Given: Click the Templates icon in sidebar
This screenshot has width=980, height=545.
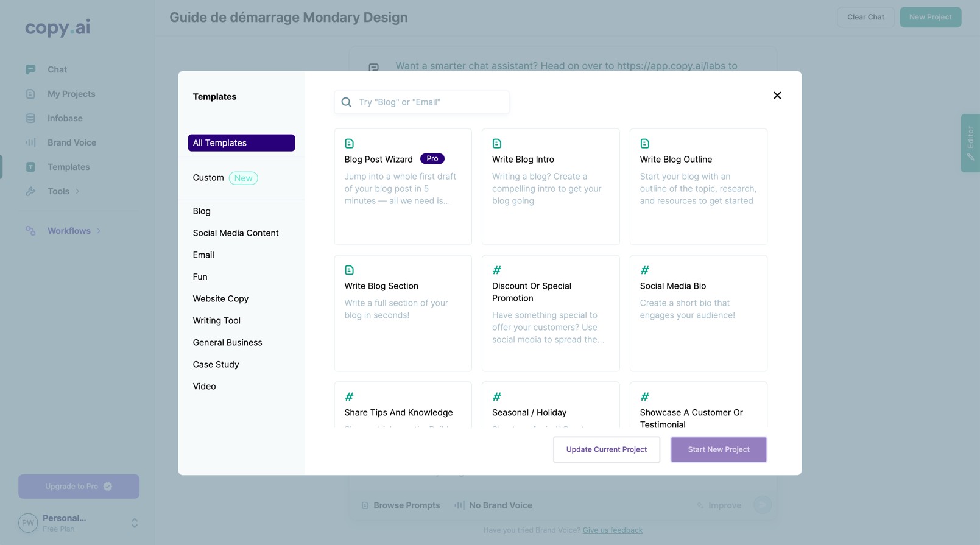Looking at the screenshot, I should coord(30,167).
